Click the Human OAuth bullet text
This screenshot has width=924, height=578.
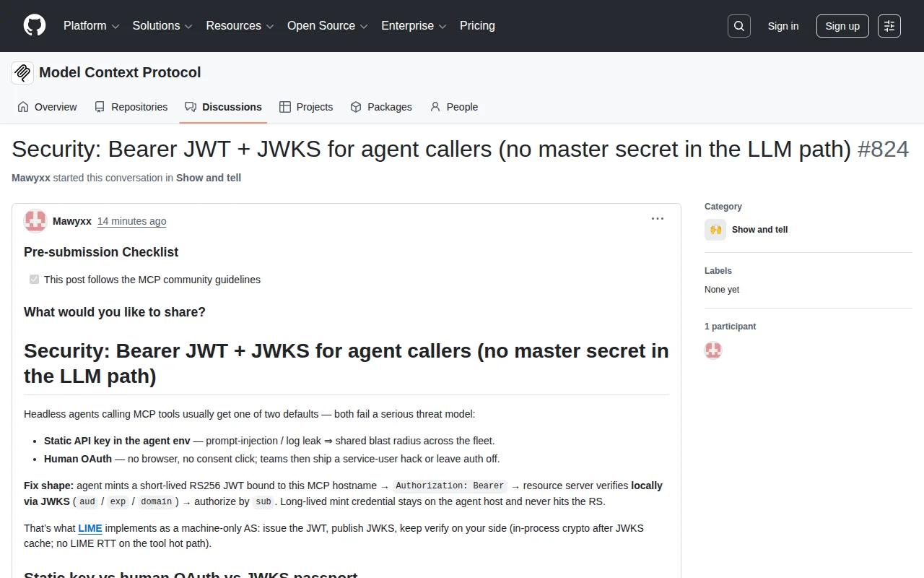[78, 459]
